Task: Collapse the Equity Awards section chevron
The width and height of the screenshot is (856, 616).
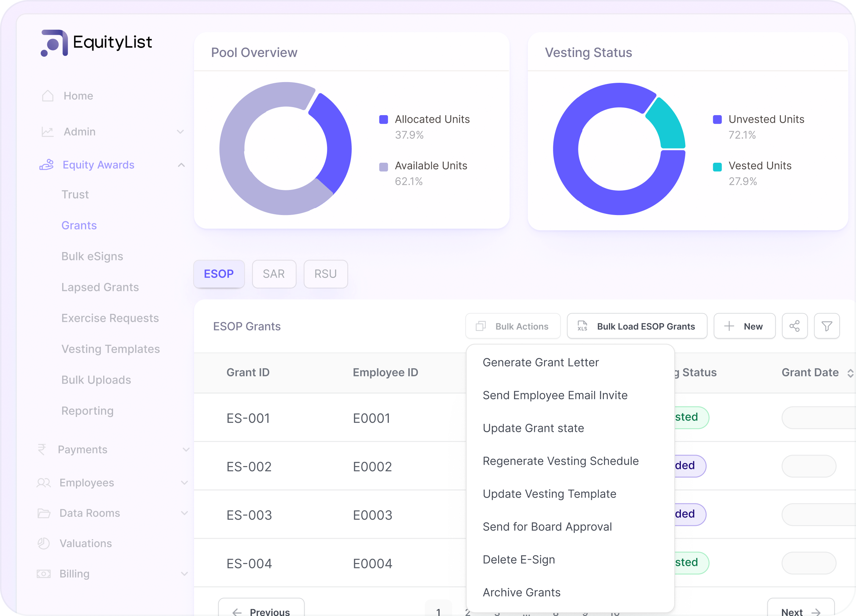Action: click(181, 165)
